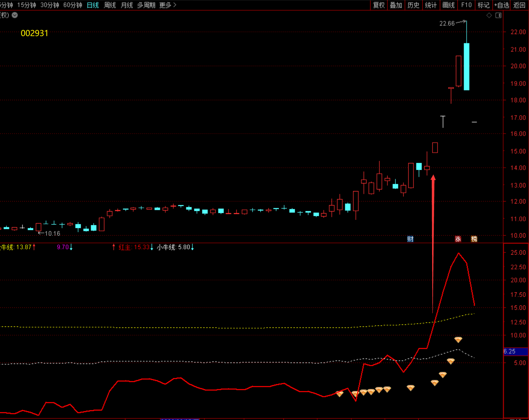529x420 pixels.
Task: Click the magenta 9.70 indicator value
Action: coord(63,247)
